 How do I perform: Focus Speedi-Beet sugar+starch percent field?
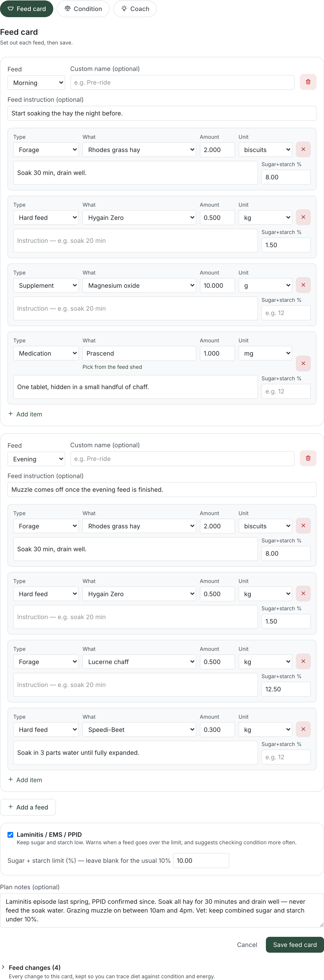pos(286,757)
